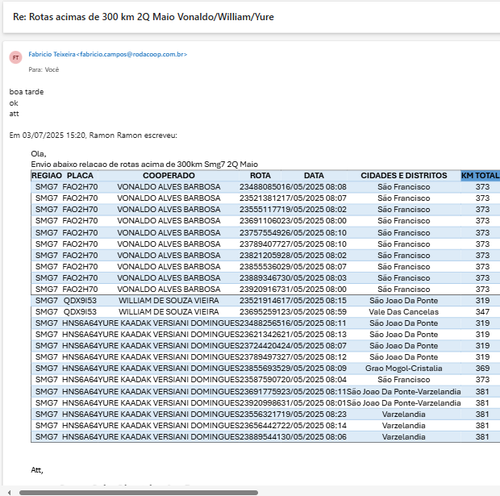Click the YURE row dated 21/05/2025 08:13
The image size is (500, 496).
coord(265,335)
